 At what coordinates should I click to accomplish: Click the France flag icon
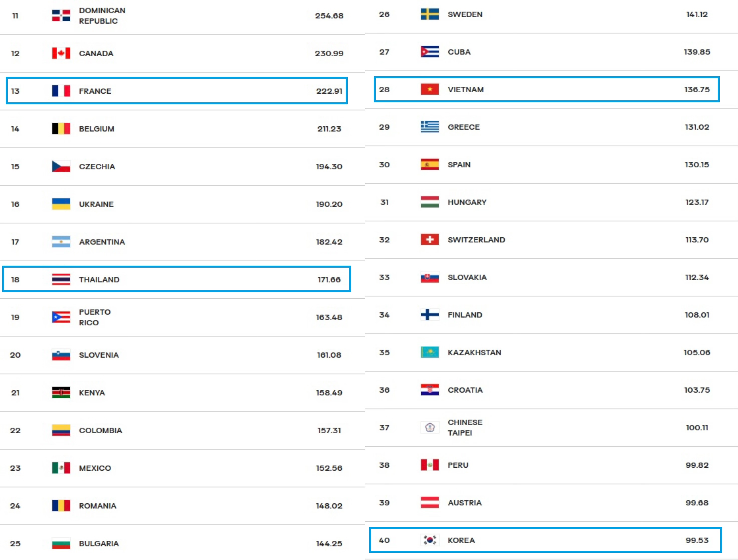click(x=61, y=91)
